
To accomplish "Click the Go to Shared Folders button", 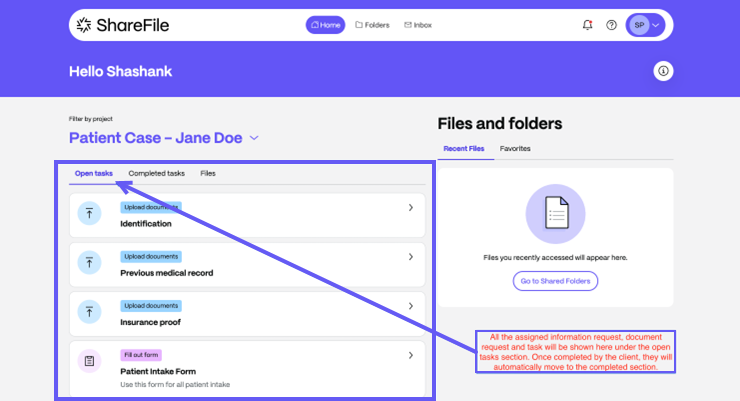I will (x=555, y=281).
